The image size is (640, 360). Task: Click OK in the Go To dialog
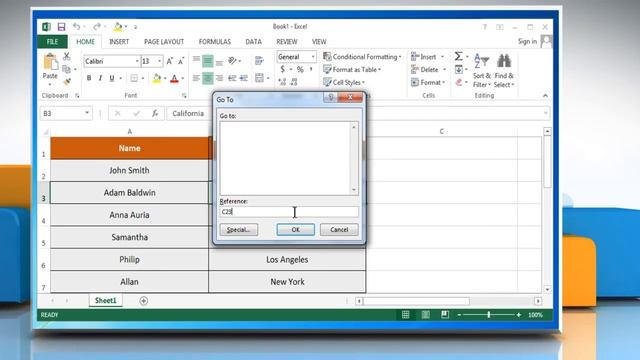pos(296,230)
